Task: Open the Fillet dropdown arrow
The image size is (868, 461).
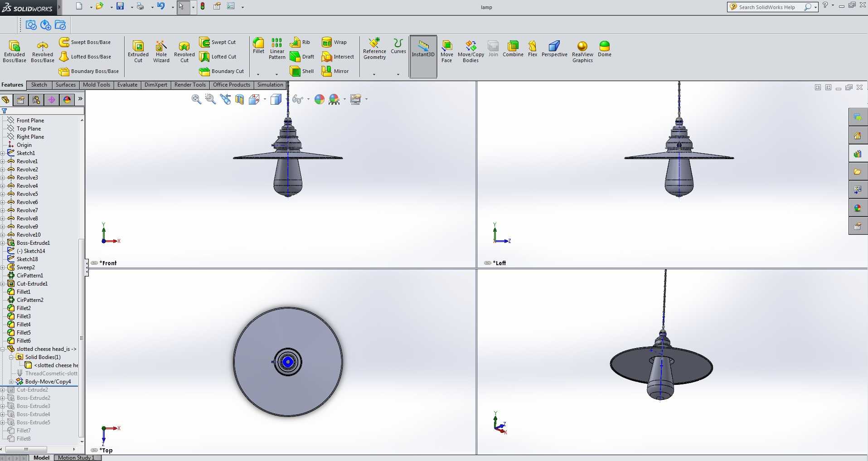Action: point(258,74)
